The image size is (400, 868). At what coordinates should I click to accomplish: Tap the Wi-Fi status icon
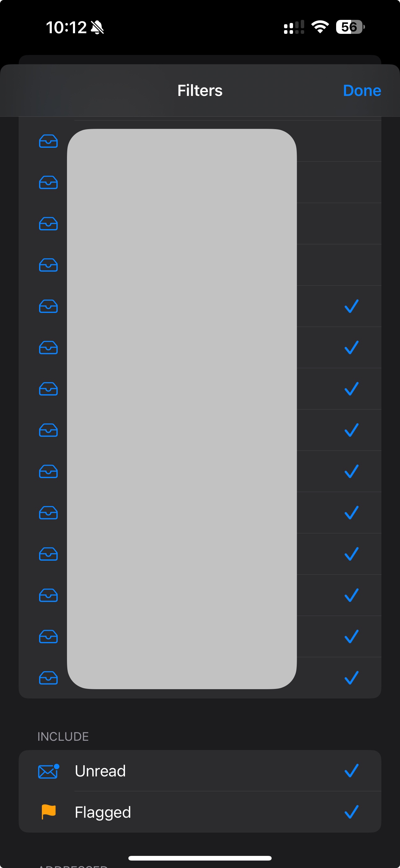tap(320, 27)
